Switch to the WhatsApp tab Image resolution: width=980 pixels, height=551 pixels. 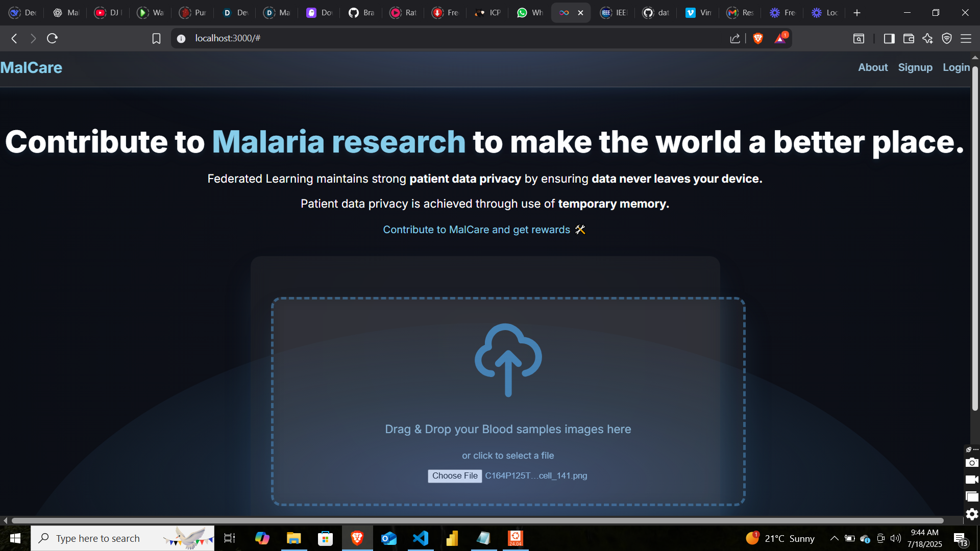click(x=529, y=13)
